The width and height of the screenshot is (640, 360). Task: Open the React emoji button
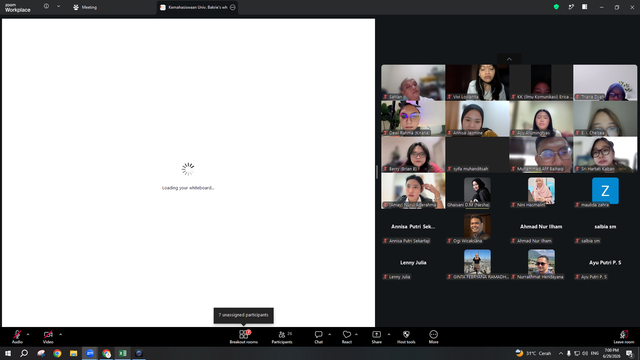(347, 337)
